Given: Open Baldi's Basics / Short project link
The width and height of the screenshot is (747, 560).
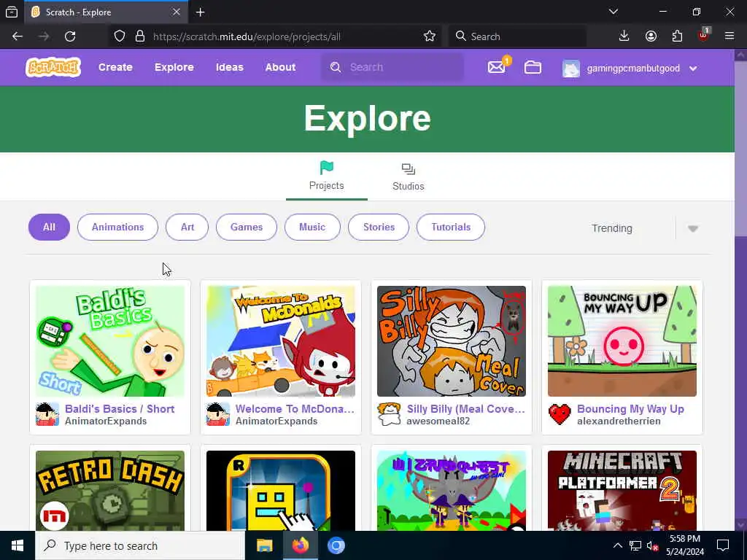Looking at the screenshot, I should click(x=120, y=408).
